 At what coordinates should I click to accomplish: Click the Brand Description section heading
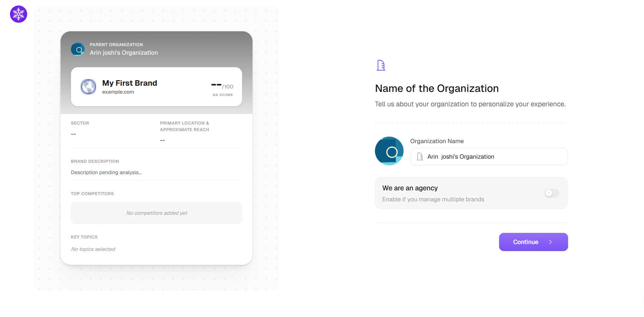(95, 161)
